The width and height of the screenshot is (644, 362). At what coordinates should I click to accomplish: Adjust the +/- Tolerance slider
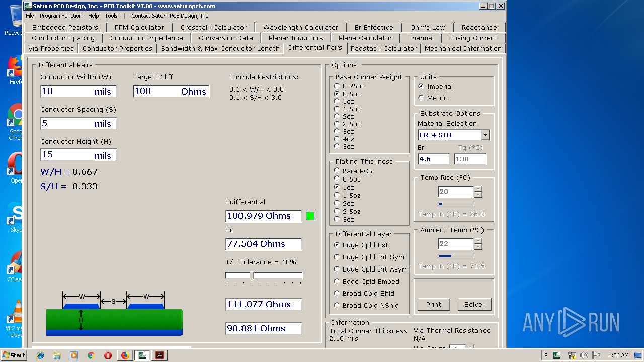point(253,276)
